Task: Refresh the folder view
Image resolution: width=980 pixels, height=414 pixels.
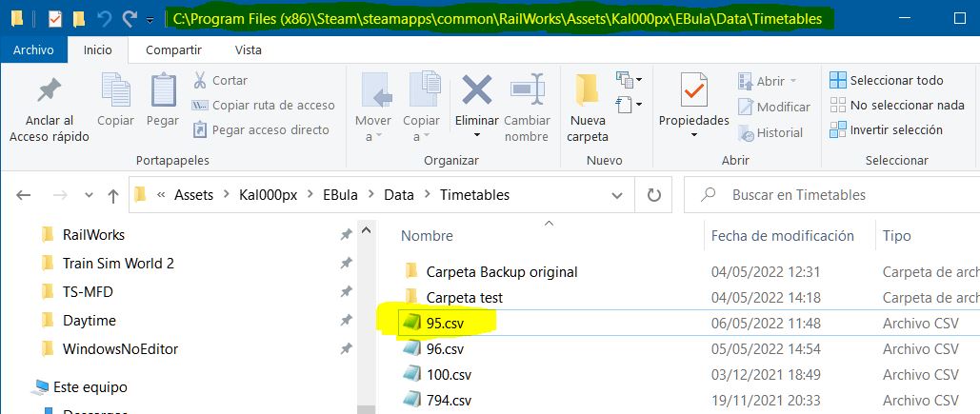Action: [x=653, y=195]
